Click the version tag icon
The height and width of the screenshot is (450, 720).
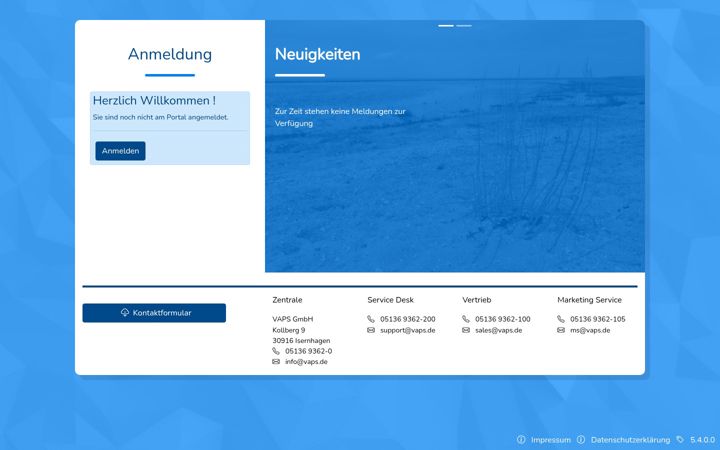[x=680, y=439]
